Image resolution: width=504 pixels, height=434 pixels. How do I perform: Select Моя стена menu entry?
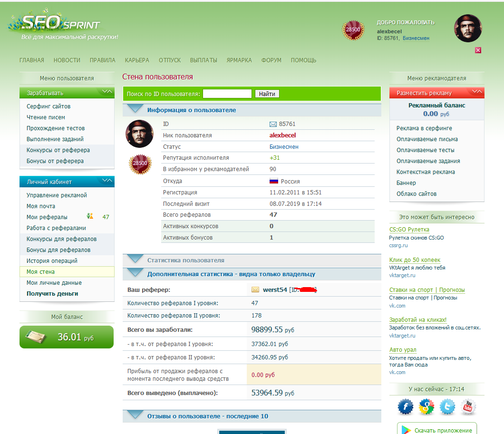pos(67,272)
